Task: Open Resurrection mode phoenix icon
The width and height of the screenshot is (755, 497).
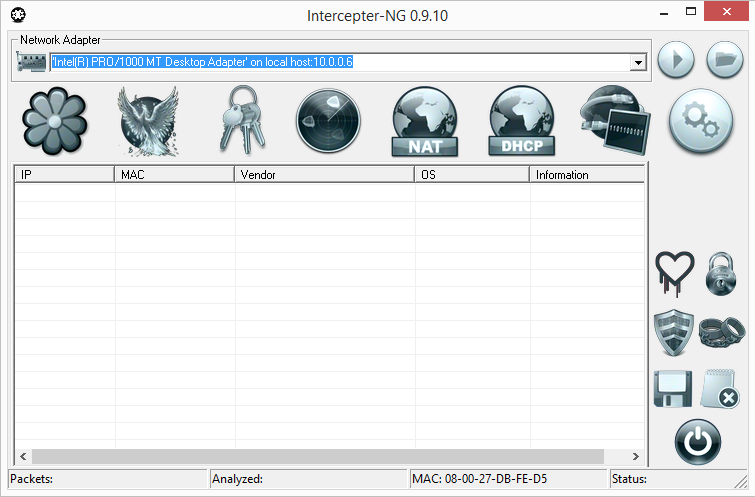Action: 148,121
